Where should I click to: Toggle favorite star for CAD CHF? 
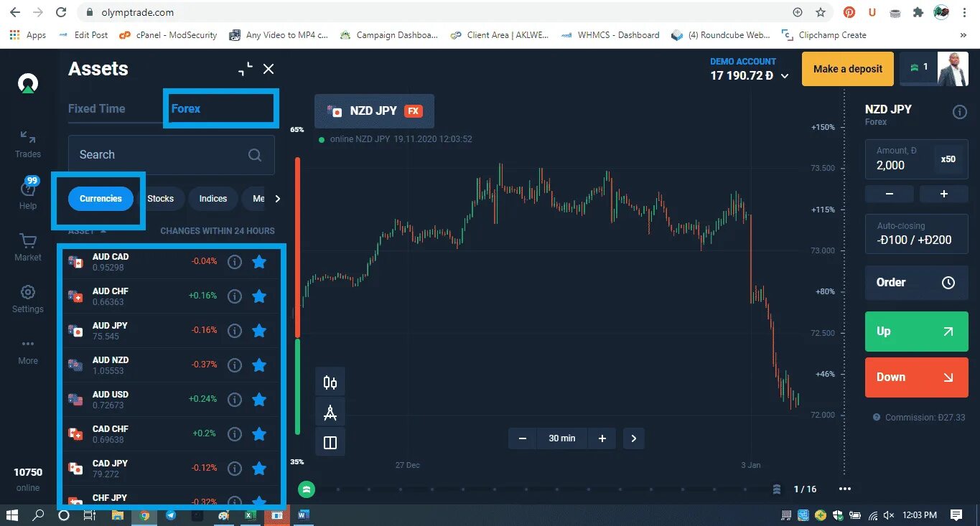(x=259, y=434)
